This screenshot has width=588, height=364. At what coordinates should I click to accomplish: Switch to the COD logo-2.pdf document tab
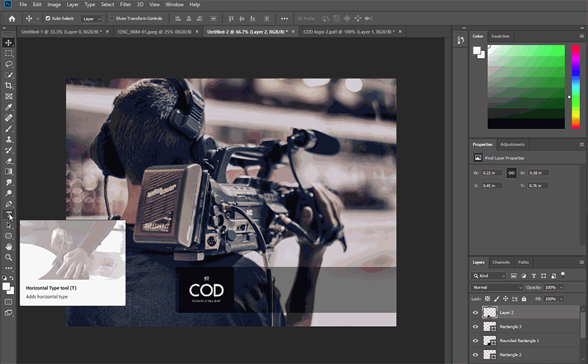point(349,32)
